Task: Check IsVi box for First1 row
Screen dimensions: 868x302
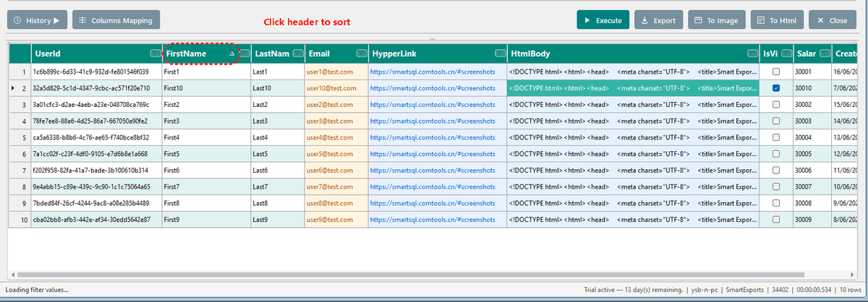Action: [776, 72]
